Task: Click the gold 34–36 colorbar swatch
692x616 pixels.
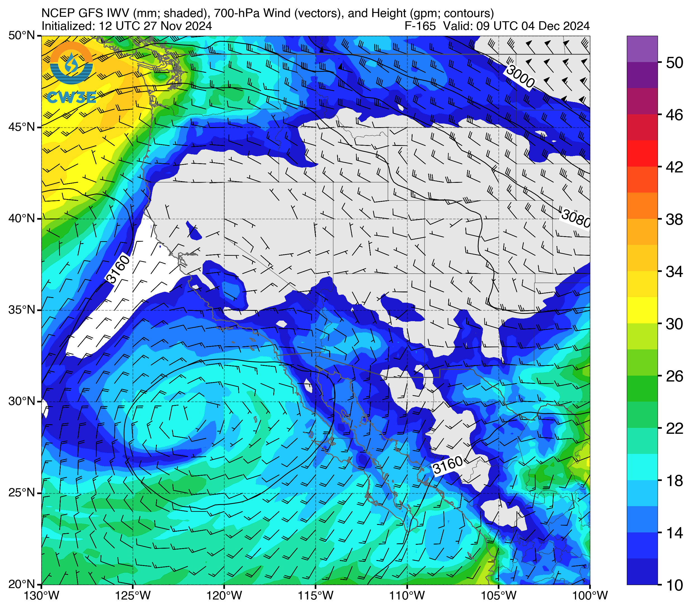Action: point(642,258)
